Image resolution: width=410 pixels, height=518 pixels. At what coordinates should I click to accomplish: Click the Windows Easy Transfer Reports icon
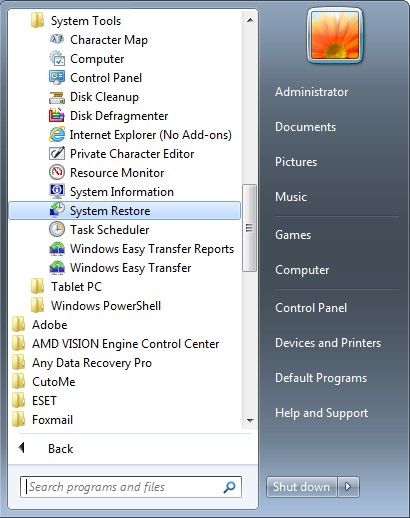click(57, 249)
